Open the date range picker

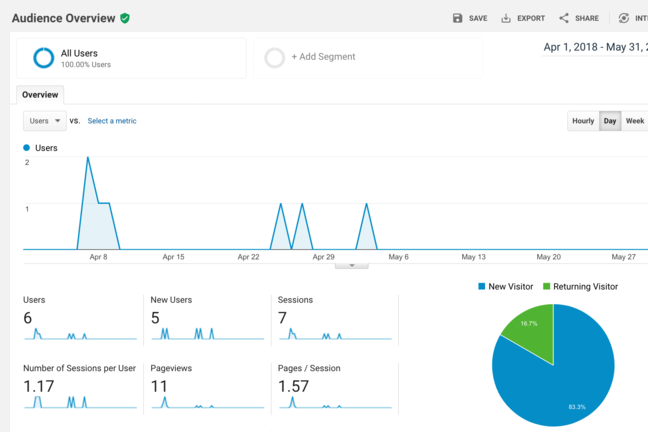[x=594, y=47]
